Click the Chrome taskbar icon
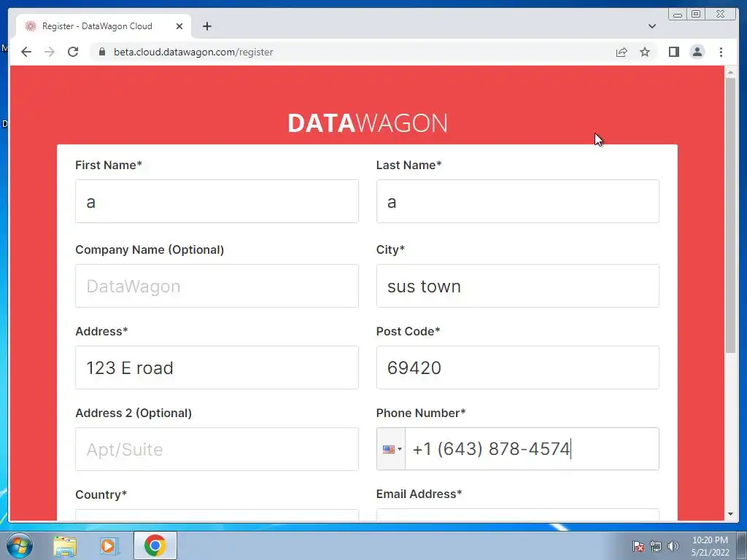 155,545
